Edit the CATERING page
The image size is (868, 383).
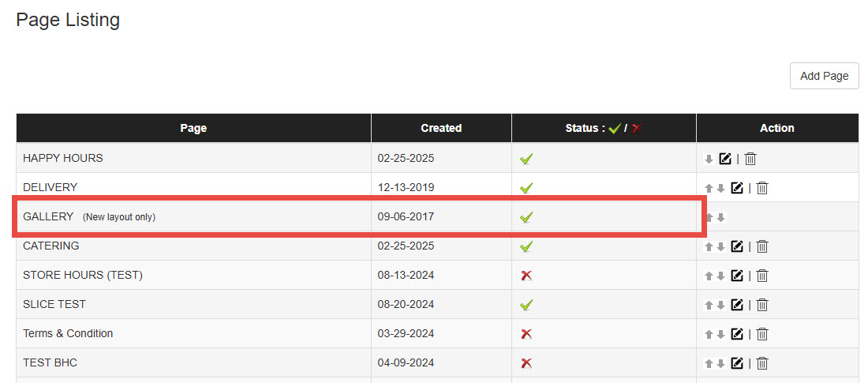[737, 246]
